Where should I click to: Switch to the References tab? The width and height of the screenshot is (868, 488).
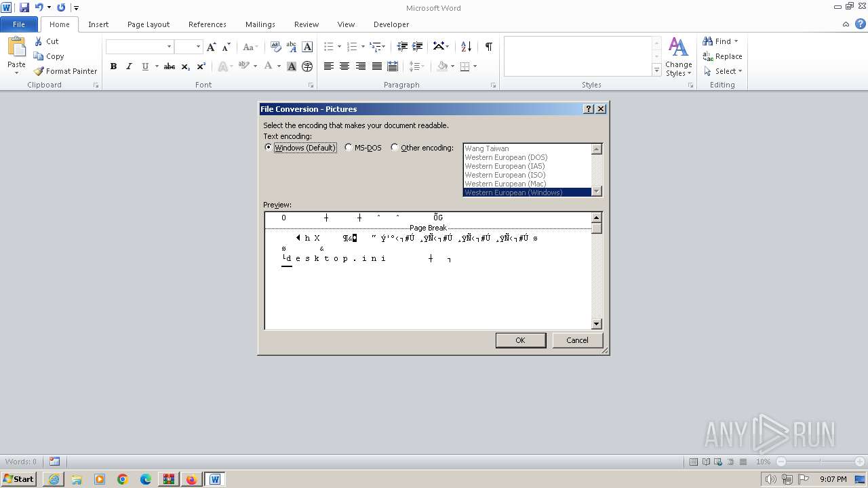208,24
